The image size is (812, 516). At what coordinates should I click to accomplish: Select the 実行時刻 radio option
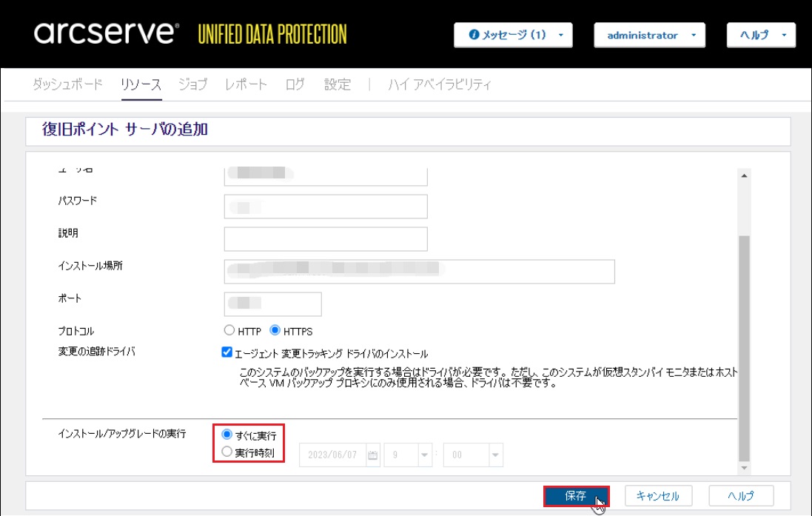tap(227, 452)
